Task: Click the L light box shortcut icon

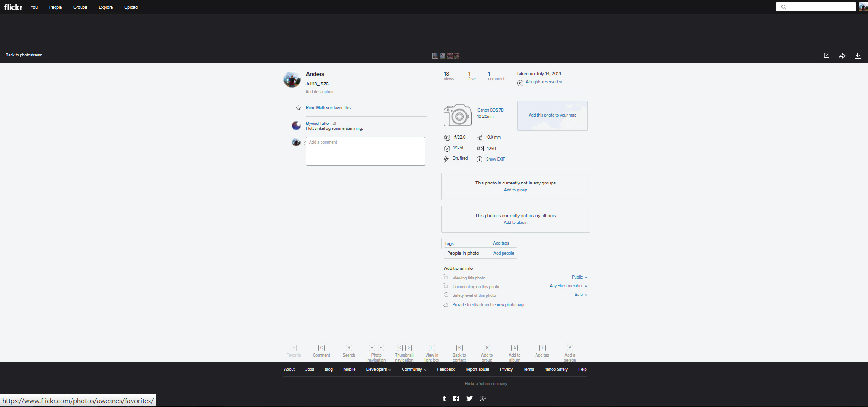Action: (432, 348)
